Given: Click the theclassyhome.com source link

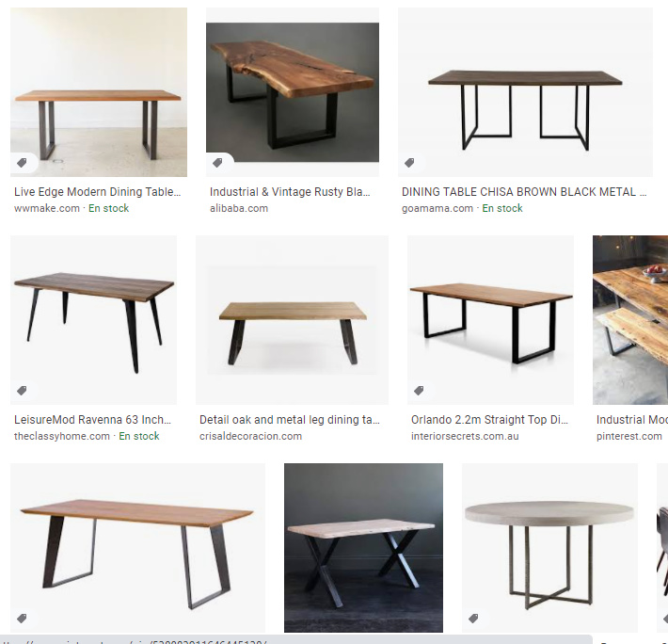Looking at the screenshot, I should 62,437.
